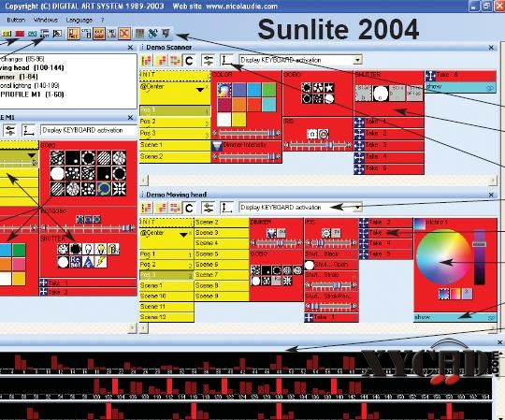The height and width of the screenshot is (420, 505).
Task: Click the axis icon in the Demo Scanner toolbar
Action: coord(226,60)
